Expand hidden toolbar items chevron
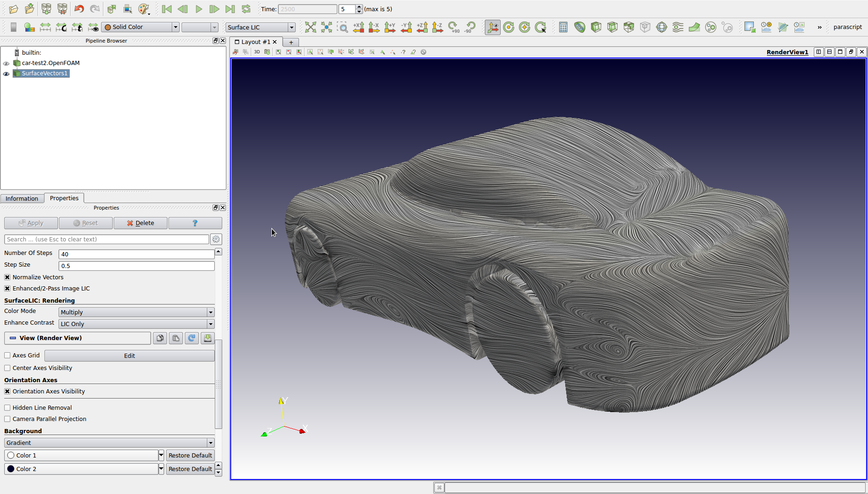 click(819, 27)
